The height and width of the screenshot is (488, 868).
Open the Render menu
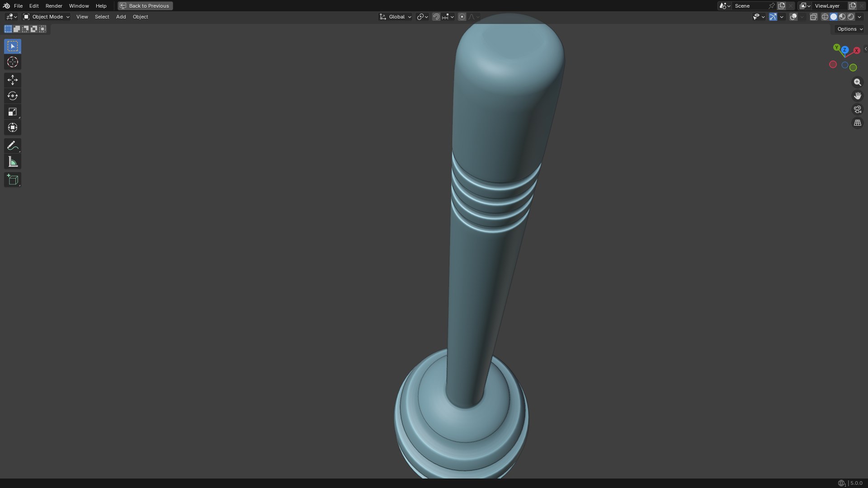54,6
